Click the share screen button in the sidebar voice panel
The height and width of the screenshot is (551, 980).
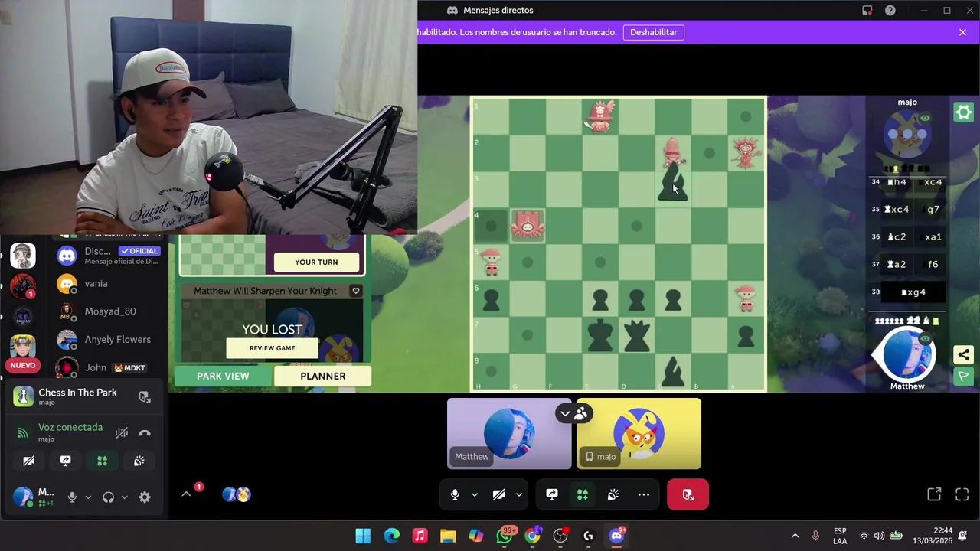tap(65, 461)
